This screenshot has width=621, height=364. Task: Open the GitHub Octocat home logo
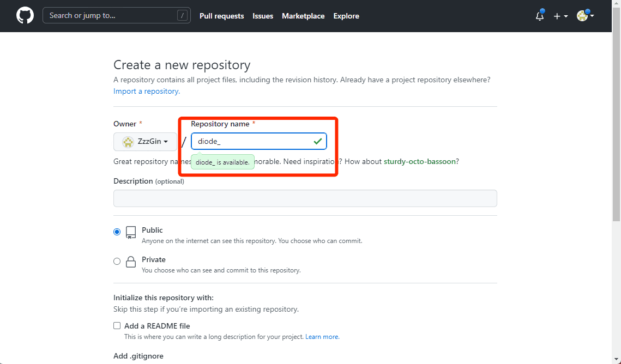pos(25,16)
